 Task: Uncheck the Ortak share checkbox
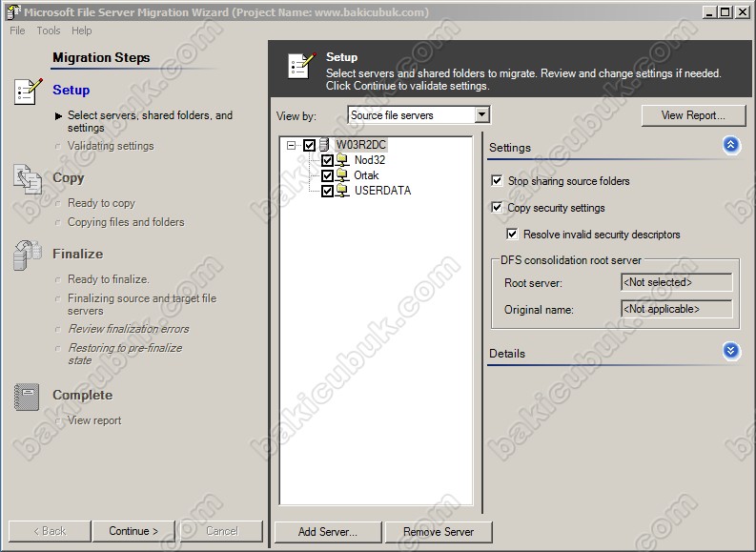(327, 175)
